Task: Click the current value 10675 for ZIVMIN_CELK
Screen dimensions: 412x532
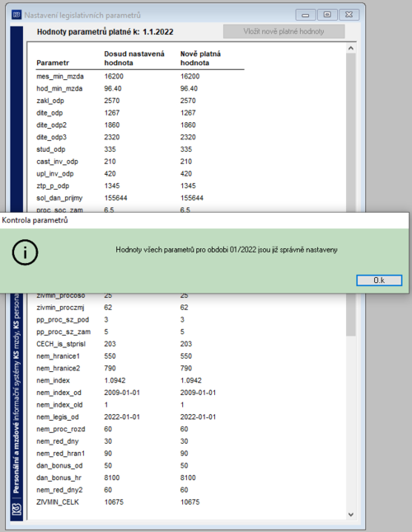Action: pos(114,502)
